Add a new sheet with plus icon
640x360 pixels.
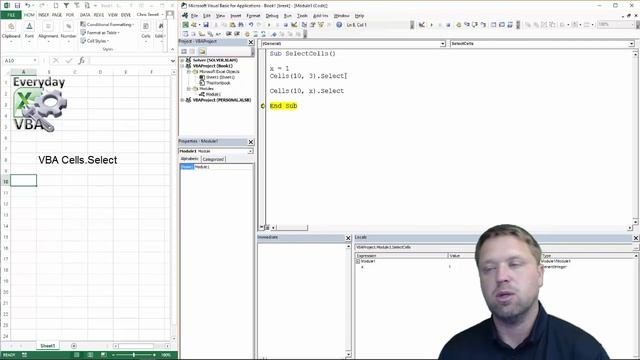coord(74,346)
